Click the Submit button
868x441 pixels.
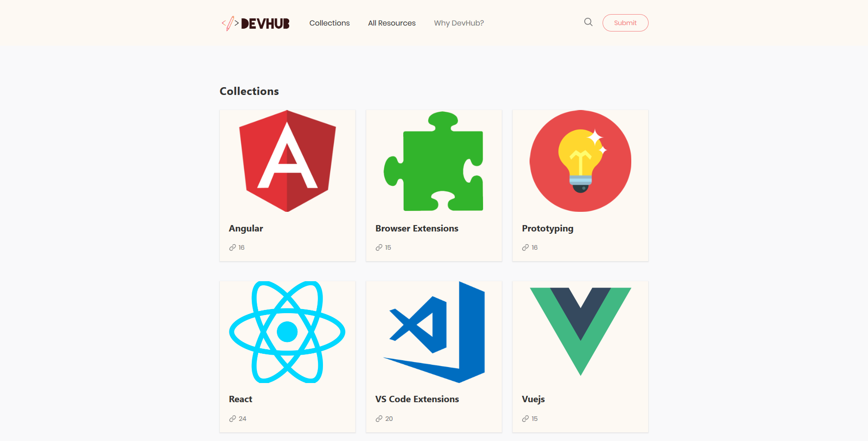(625, 22)
